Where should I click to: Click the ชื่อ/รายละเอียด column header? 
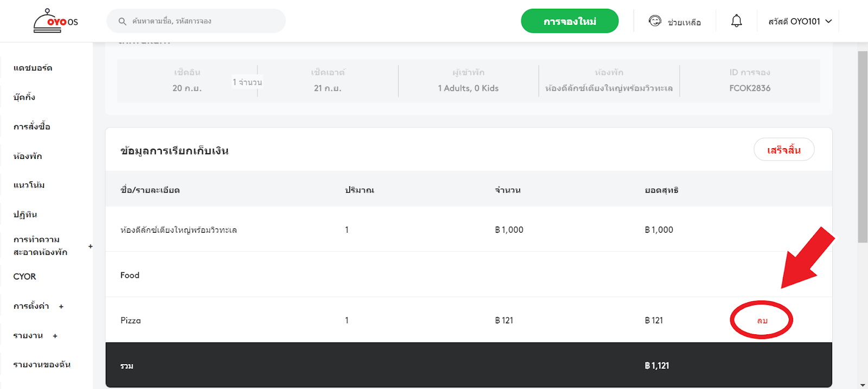click(x=150, y=190)
